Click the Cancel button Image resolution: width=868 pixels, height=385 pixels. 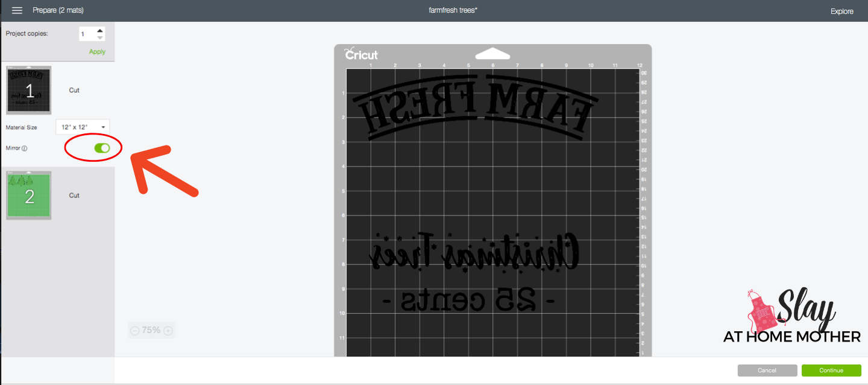pos(767,371)
